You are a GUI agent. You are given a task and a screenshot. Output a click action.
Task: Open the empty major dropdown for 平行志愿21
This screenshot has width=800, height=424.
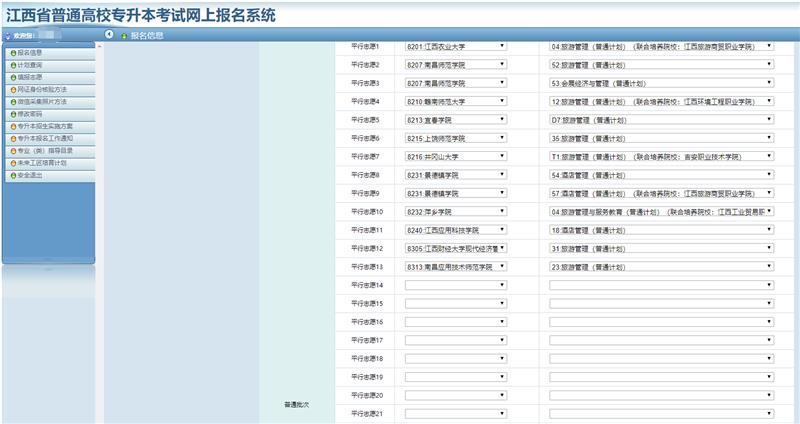pos(662,414)
